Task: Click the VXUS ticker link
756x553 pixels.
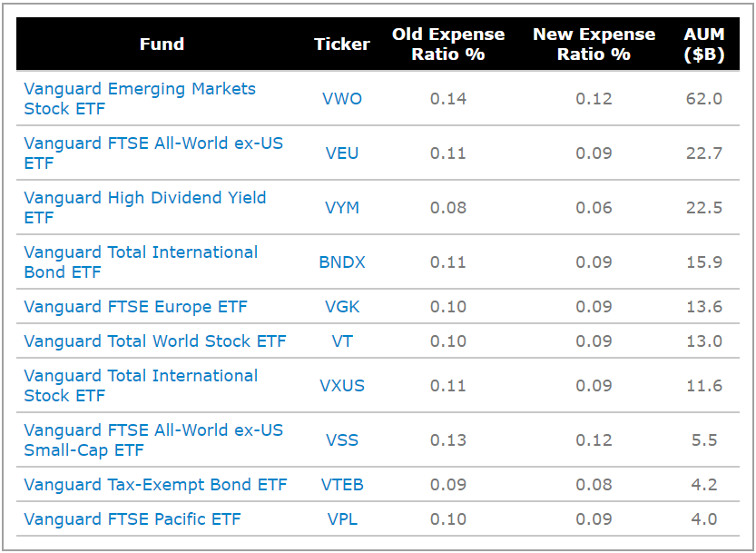Action: click(342, 386)
